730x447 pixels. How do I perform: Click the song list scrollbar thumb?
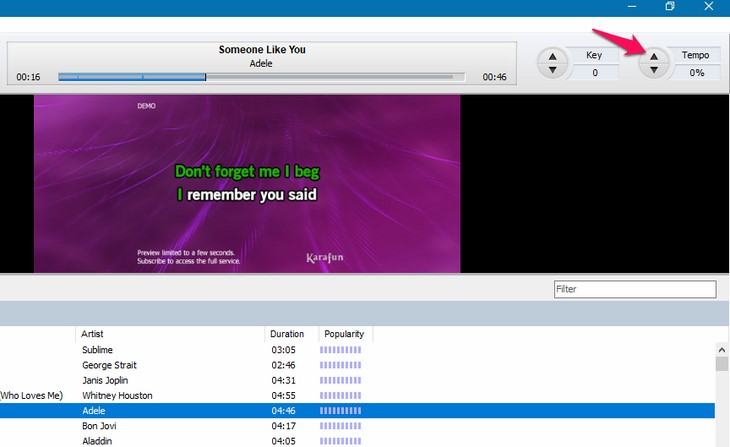click(x=722, y=364)
